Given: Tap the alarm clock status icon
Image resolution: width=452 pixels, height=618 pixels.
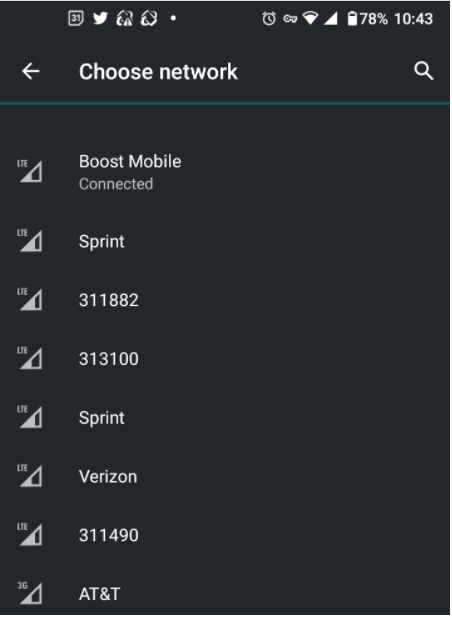Looking at the screenshot, I should click(x=269, y=19).
